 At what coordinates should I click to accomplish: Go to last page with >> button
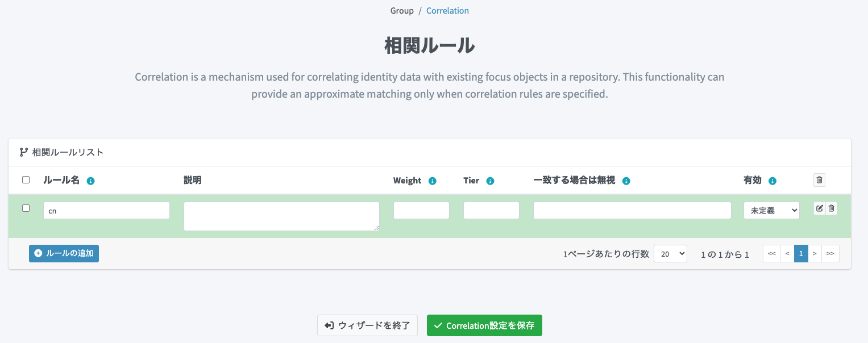(830, 254)
